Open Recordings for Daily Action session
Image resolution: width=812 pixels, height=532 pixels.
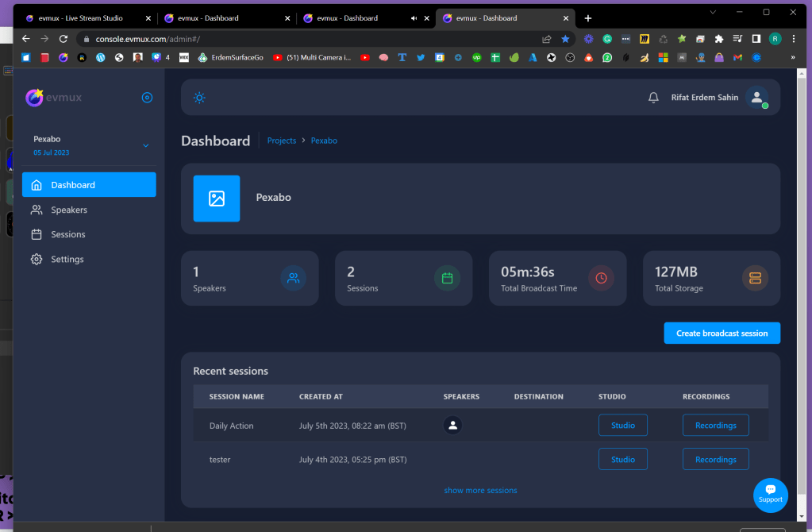(716, 426)
